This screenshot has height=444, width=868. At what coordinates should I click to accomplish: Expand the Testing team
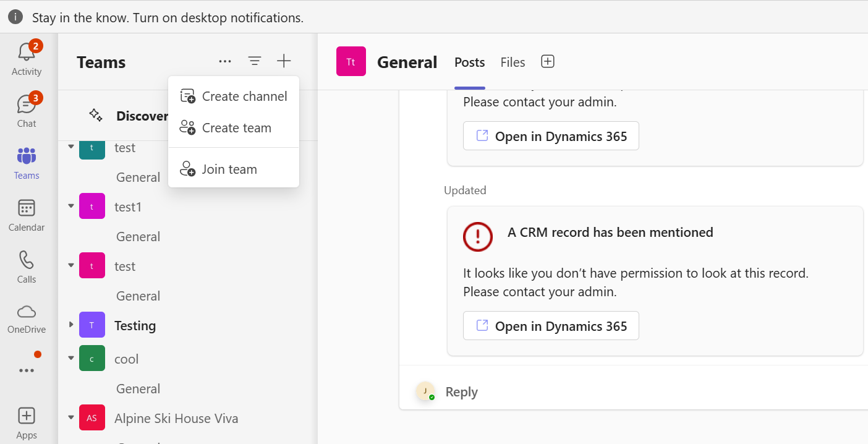[x=71, y=325]
